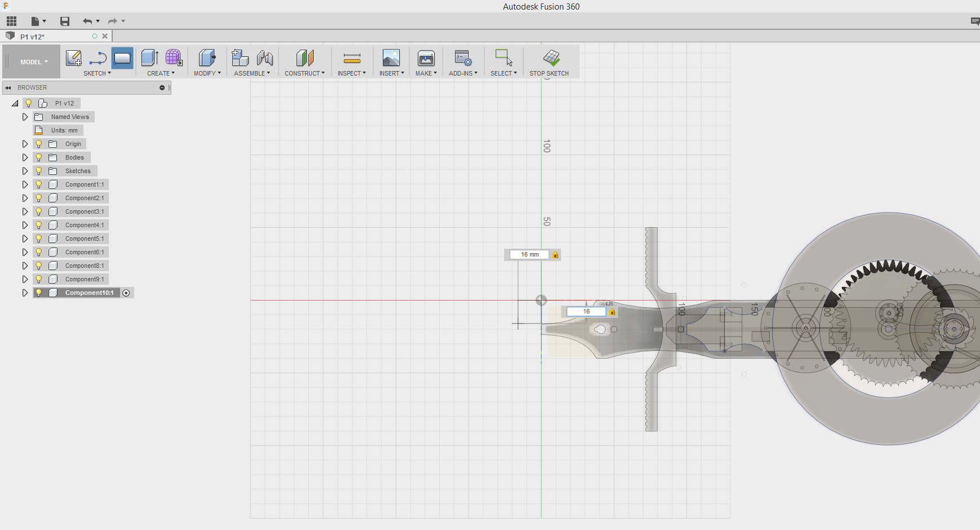Select Component4:1 in the browser tree
The image size is (980, 530).
pyautogui.click(x=85, y=225)
